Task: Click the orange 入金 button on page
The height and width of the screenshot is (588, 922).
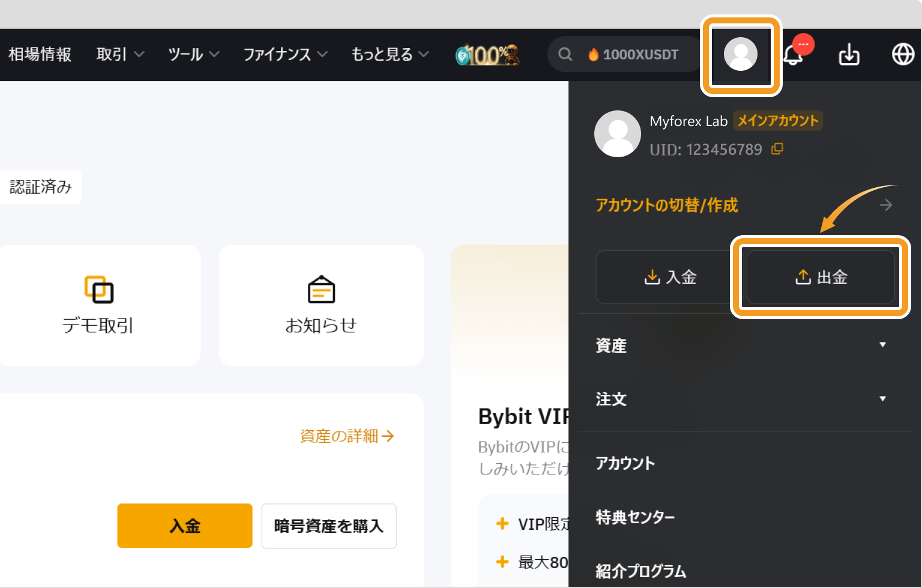Action: tap(185, 526)
